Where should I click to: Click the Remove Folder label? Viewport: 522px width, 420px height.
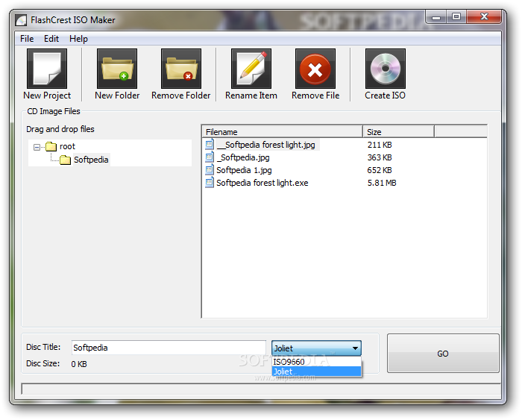coord(181,95)
